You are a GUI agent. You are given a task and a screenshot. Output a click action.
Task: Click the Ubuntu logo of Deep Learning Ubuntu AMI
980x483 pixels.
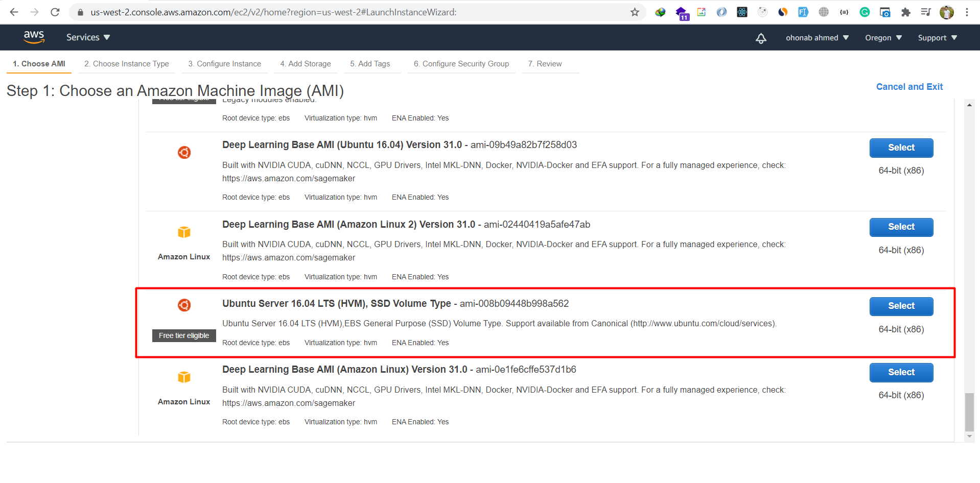184,152
